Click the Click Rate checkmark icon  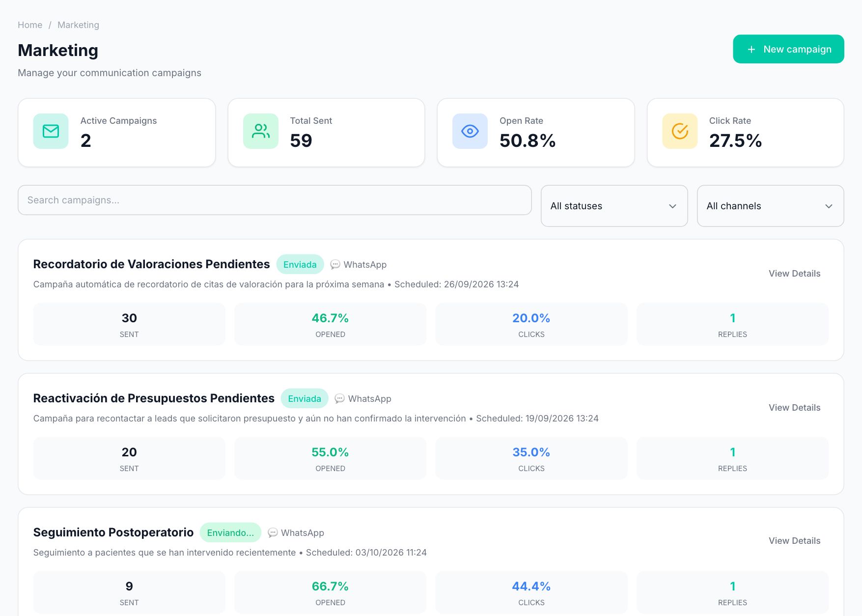680,131
